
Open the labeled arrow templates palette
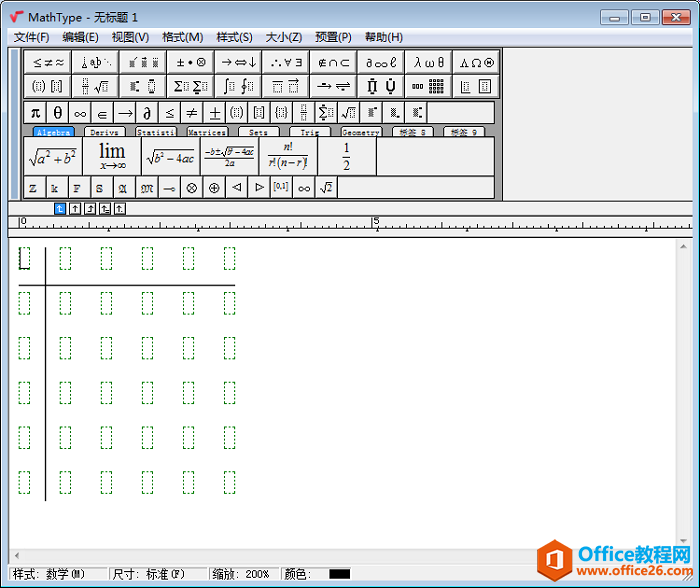[333, 86]
